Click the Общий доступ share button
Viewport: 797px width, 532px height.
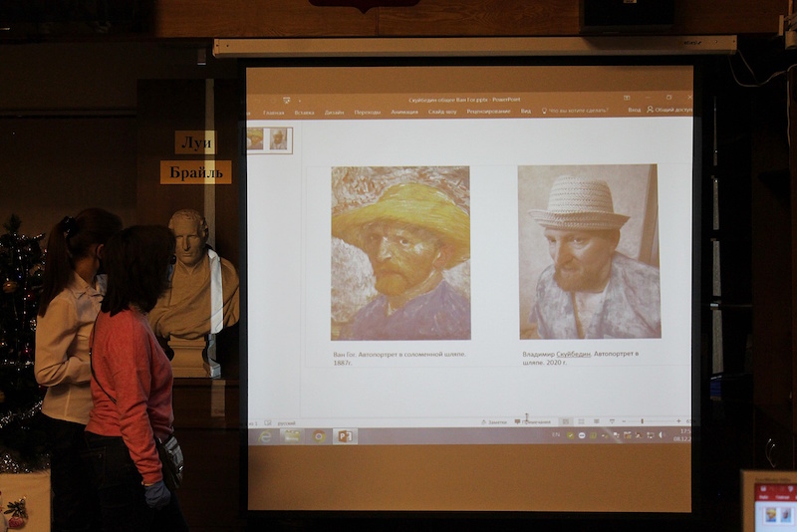click(x=668, y=110)
